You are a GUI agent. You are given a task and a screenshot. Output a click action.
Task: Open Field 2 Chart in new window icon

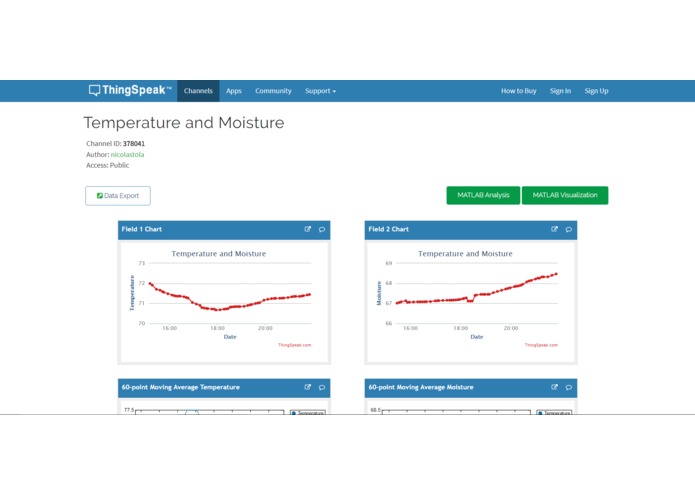point(554,229)
